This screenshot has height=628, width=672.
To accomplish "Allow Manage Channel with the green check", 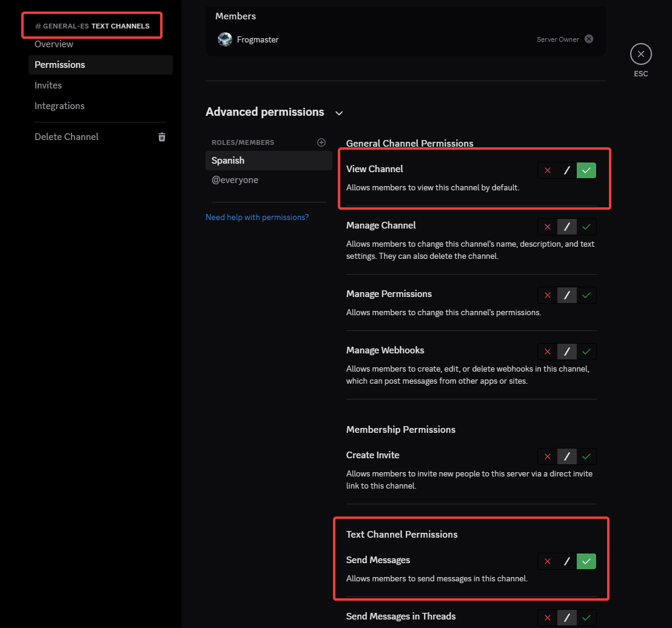I will pos(586,227).
